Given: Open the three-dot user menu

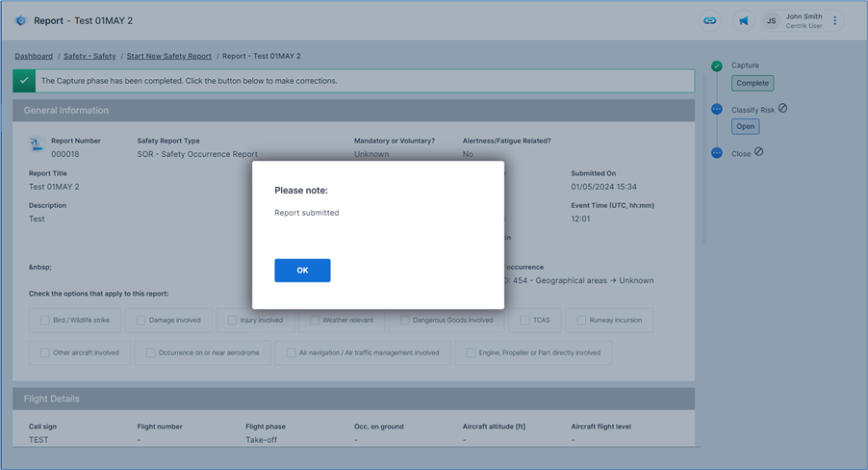Looking at the screenshot, I should click(834, 20).
